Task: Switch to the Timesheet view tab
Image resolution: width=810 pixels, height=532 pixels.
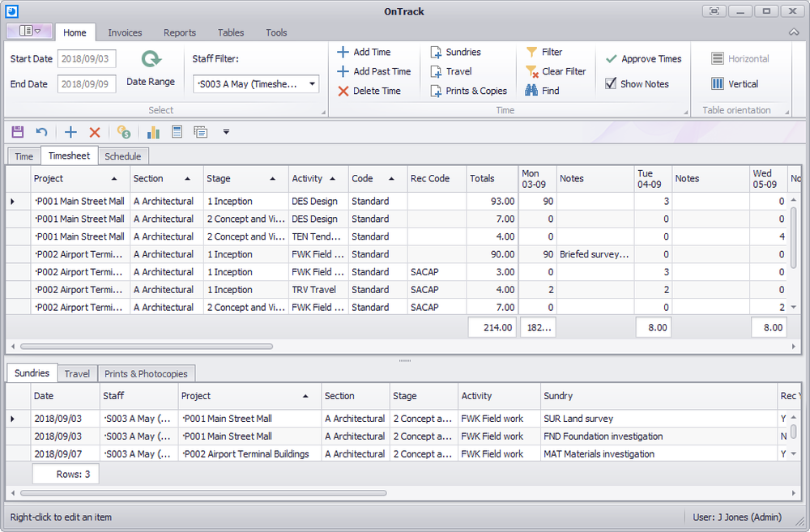Action: [69, 156]
